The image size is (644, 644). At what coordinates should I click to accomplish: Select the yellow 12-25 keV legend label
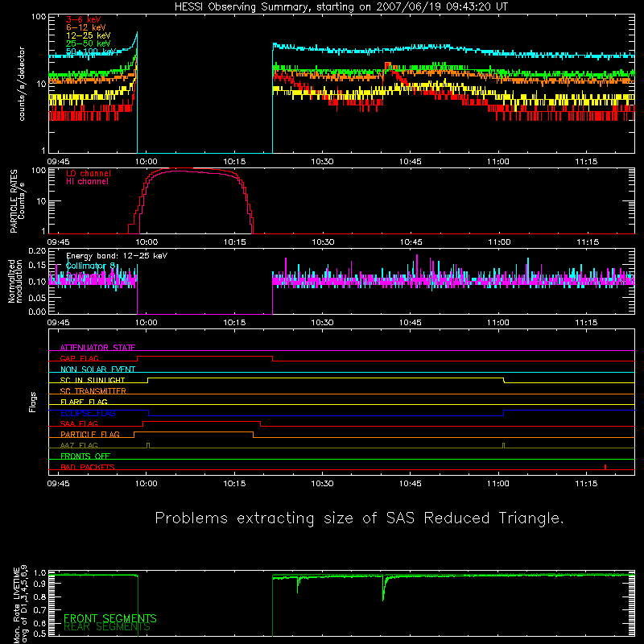point(89,35)
